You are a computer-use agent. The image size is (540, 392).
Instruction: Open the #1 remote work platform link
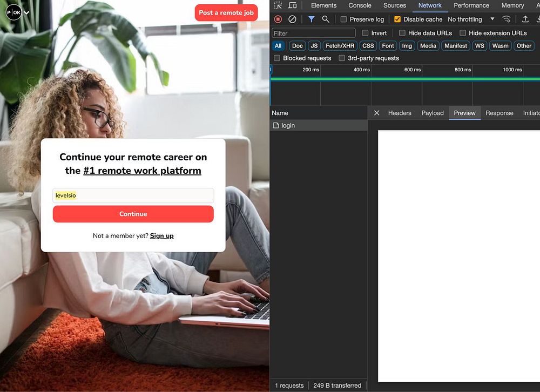tap(142, 171)
